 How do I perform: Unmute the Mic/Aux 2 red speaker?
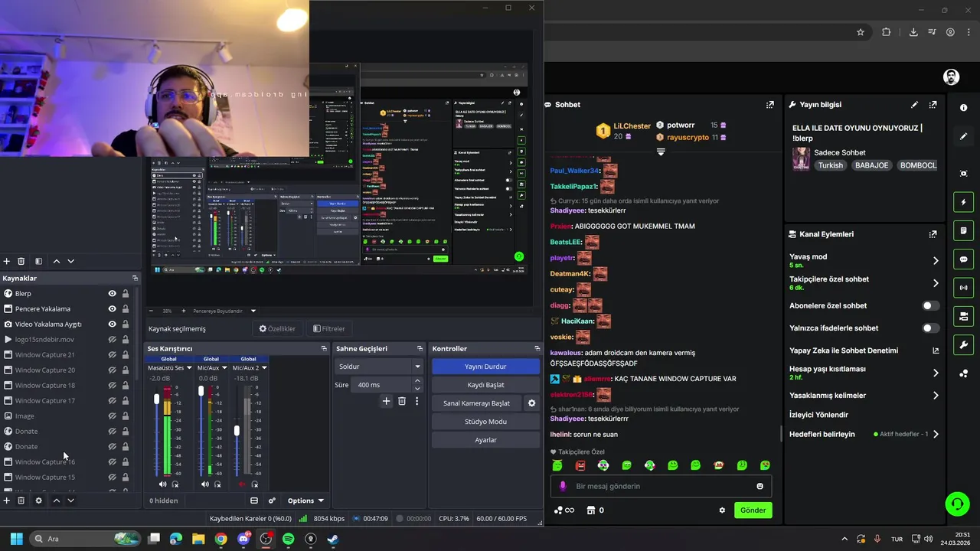242,484
